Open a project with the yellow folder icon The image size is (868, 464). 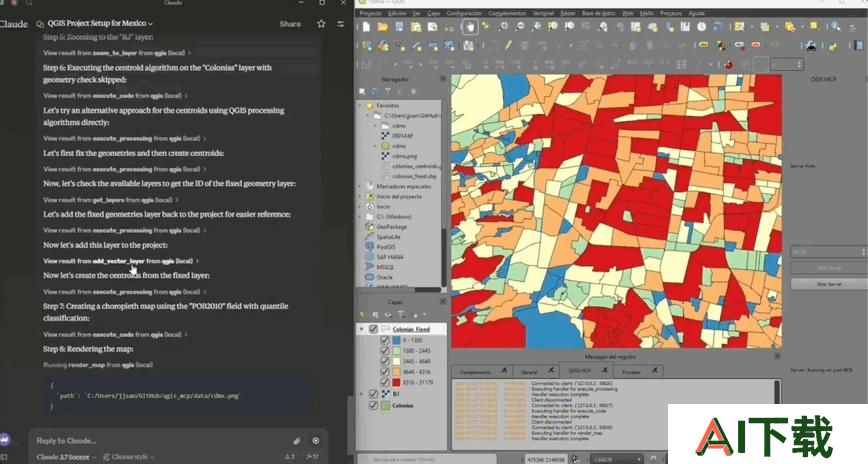tap(383, 26)
